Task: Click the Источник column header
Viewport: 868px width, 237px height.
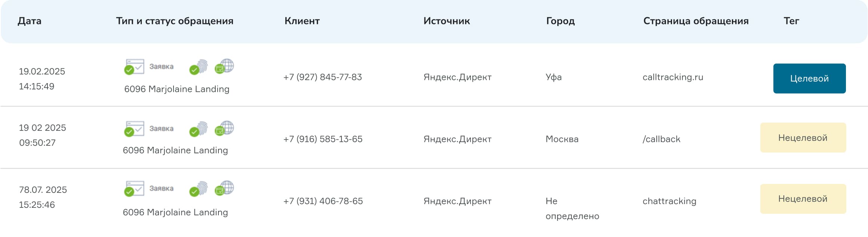Action: (447, 21)
